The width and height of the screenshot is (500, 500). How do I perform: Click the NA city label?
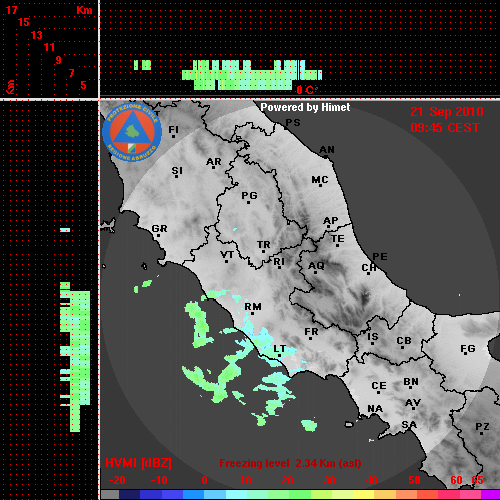375,409
